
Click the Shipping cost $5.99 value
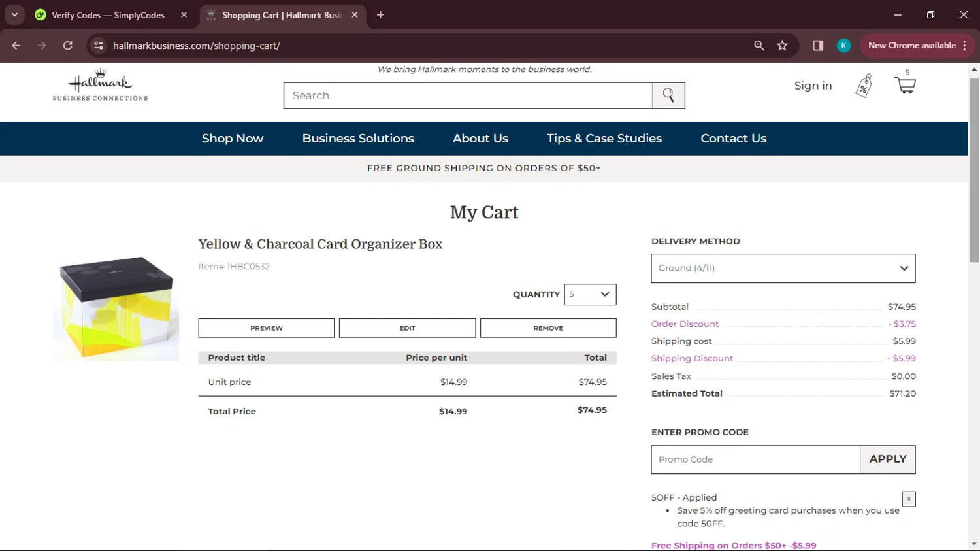pyautogui.click(x=904, y=341)
